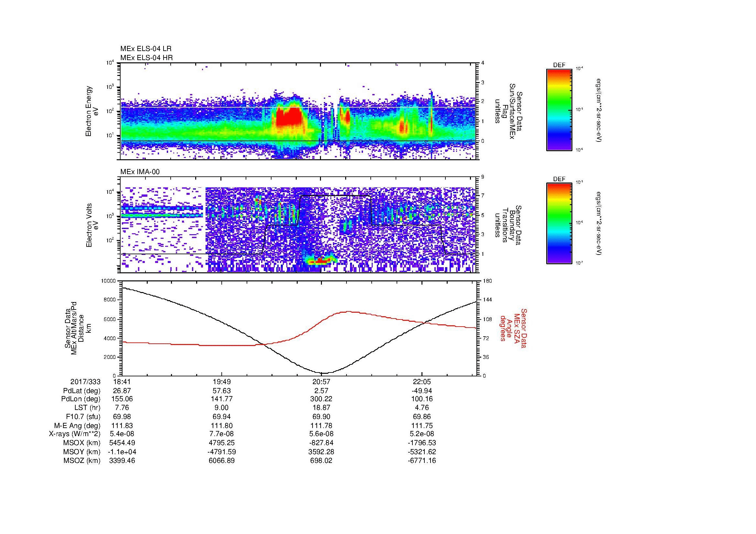Click the MSOY value -5321.62
Image resolution: width=756 pixels, height=534 pixels.
click(x=421, y=452)
